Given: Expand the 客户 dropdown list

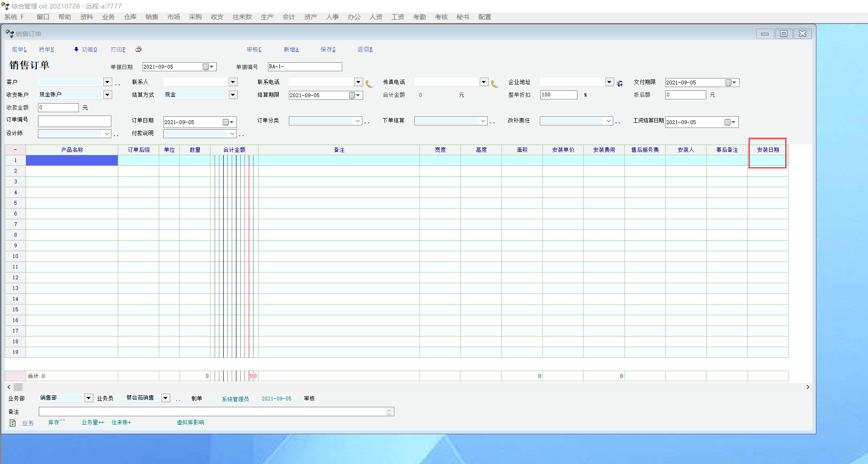Looking at the screenshot, I should click(x=107, y=82).
